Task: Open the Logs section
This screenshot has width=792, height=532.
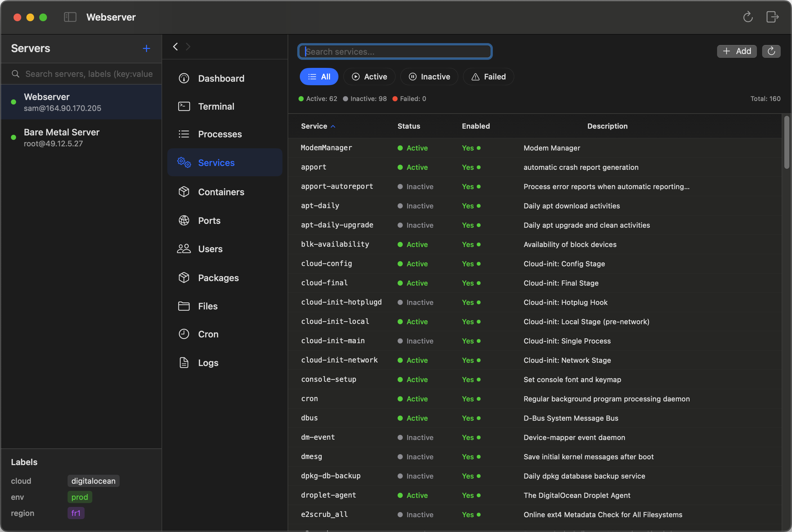Action: click(225, 363)
